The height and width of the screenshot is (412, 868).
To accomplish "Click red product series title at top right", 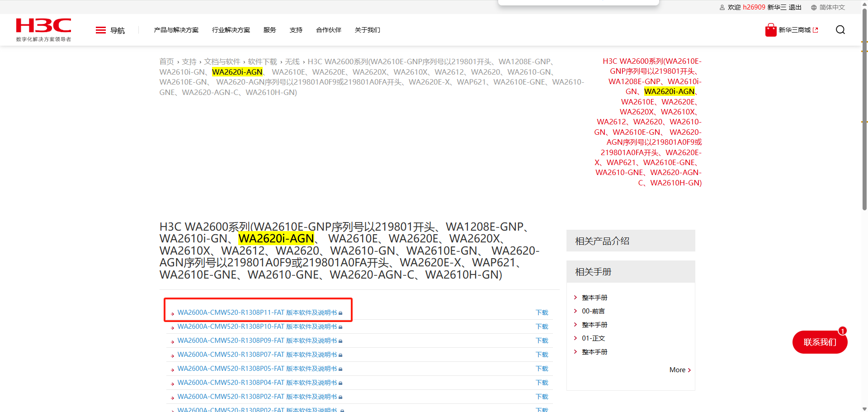I will 648,122.
